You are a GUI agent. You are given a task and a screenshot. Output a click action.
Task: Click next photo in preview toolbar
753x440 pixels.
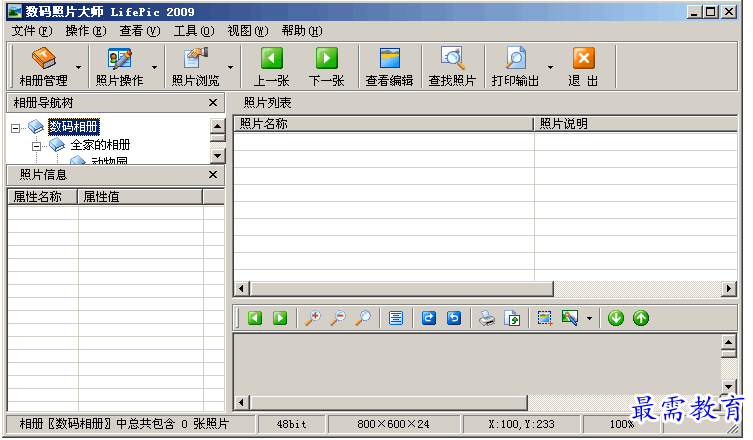(x=280, y=318)
